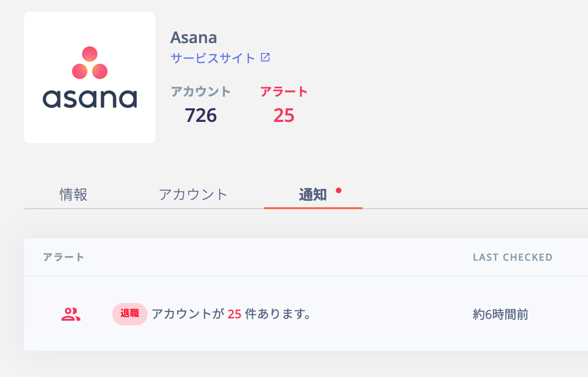The image size is (588, 377).
Task: Open the 通知 tab
Action: (x=313, y=195)
